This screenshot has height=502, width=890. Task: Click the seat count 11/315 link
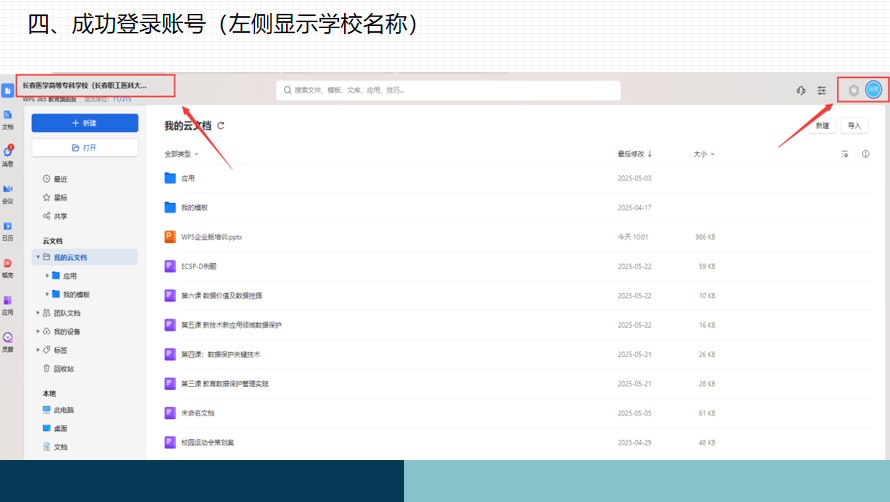[x=122, y=99]
